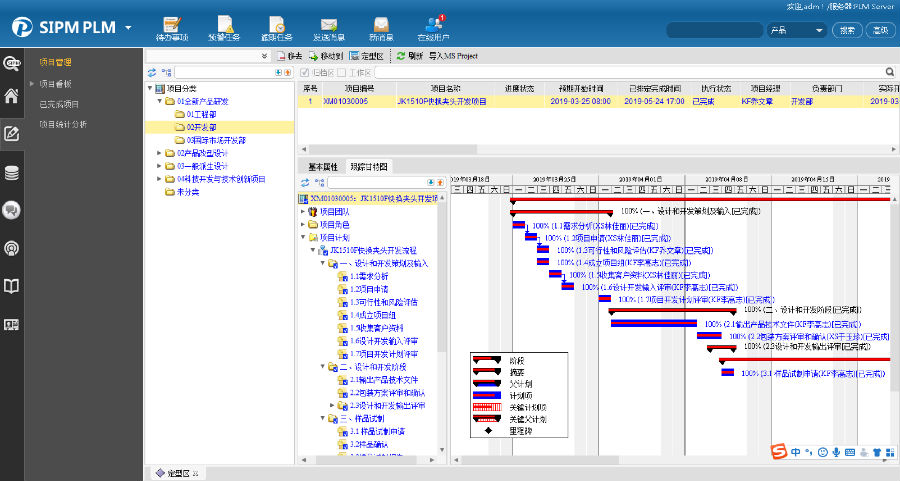Click the database icon in left sidebar

pyautogui.click(x=12, y=173)
